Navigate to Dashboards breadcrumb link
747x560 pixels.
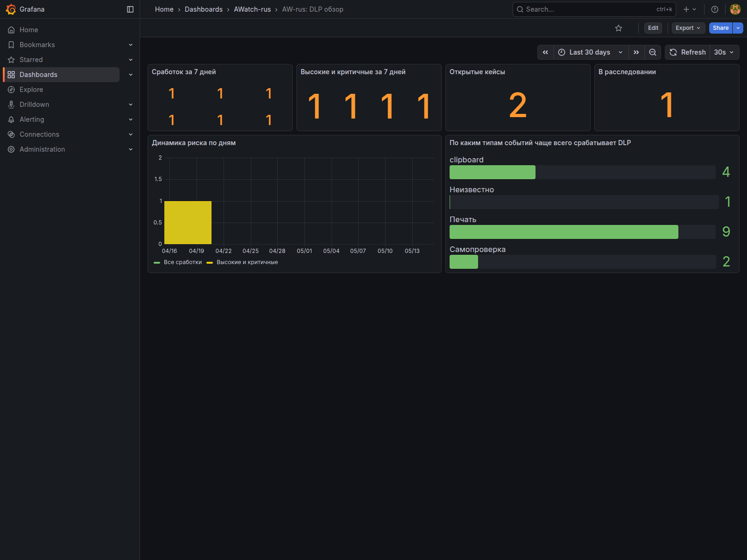pyautogui.click(x=204, y=9)
